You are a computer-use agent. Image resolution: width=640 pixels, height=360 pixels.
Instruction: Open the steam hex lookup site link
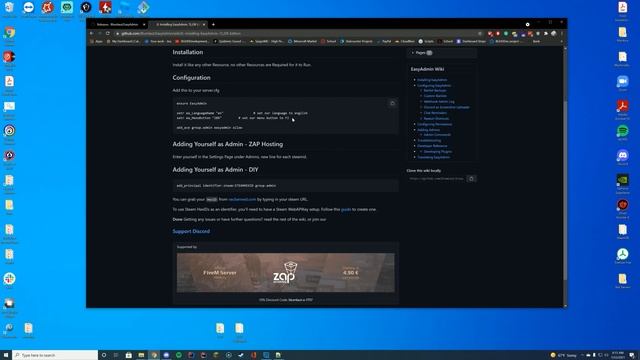(242, 200)
